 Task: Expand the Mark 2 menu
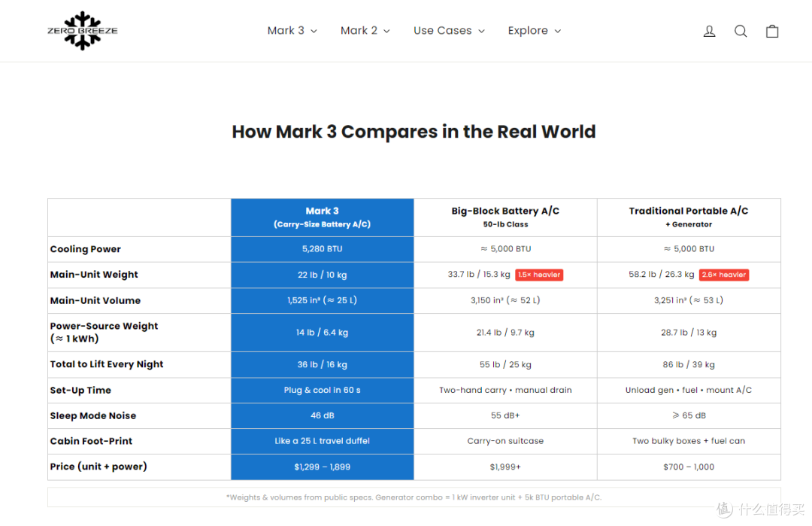coord(365,31)
